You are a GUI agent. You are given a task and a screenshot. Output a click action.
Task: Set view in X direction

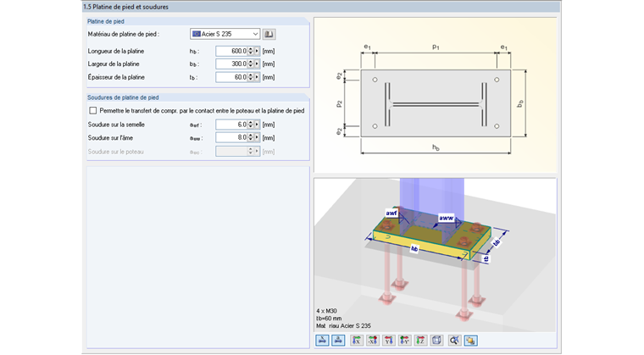point(357,341)
